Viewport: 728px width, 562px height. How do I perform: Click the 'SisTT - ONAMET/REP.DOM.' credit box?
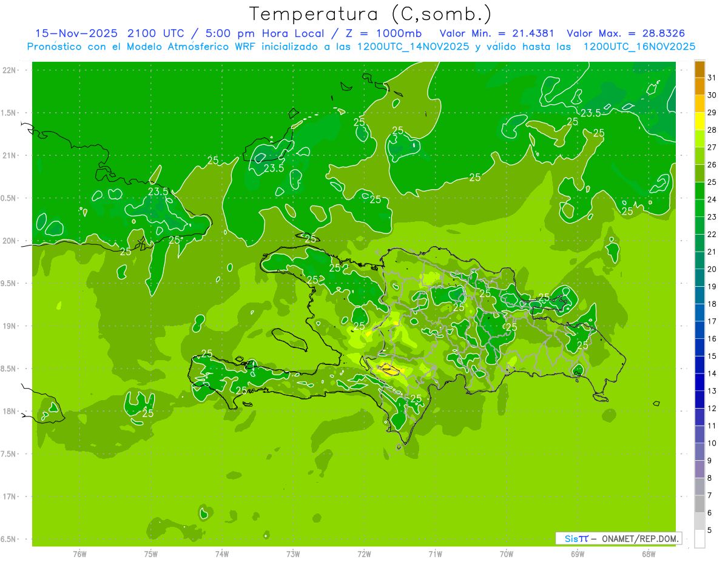pos(619,538)
